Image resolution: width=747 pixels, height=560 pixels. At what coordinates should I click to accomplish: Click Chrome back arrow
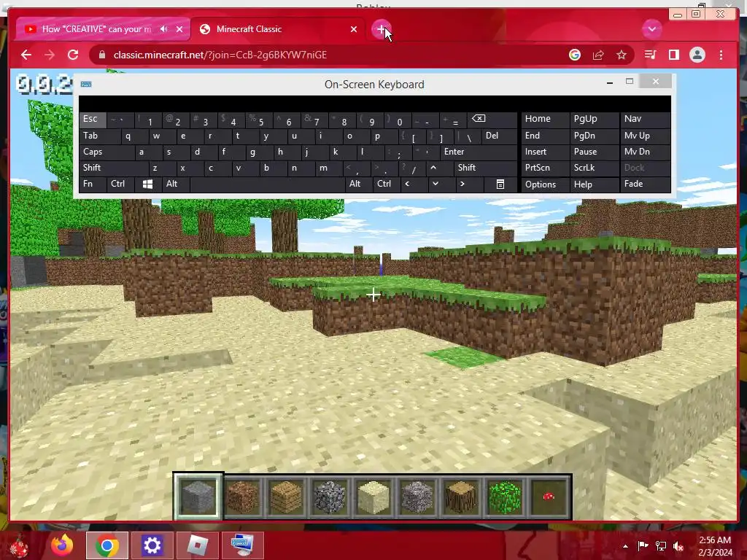tap(26, 55)
